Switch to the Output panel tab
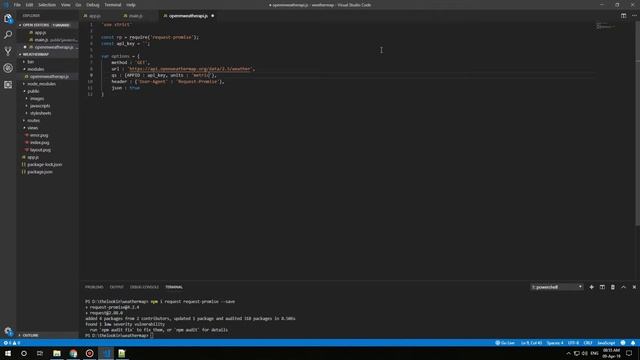This screenshot has height=360, width=640. (116, 287)
